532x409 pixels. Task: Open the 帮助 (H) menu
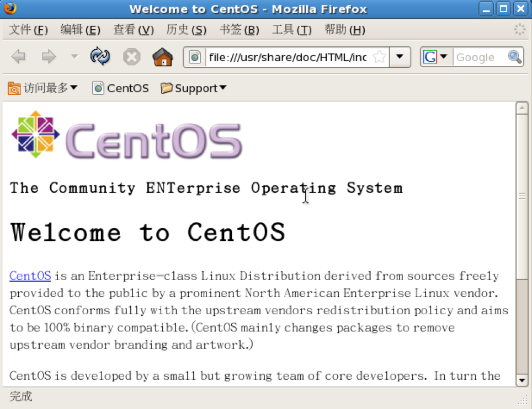coord(345,30)
